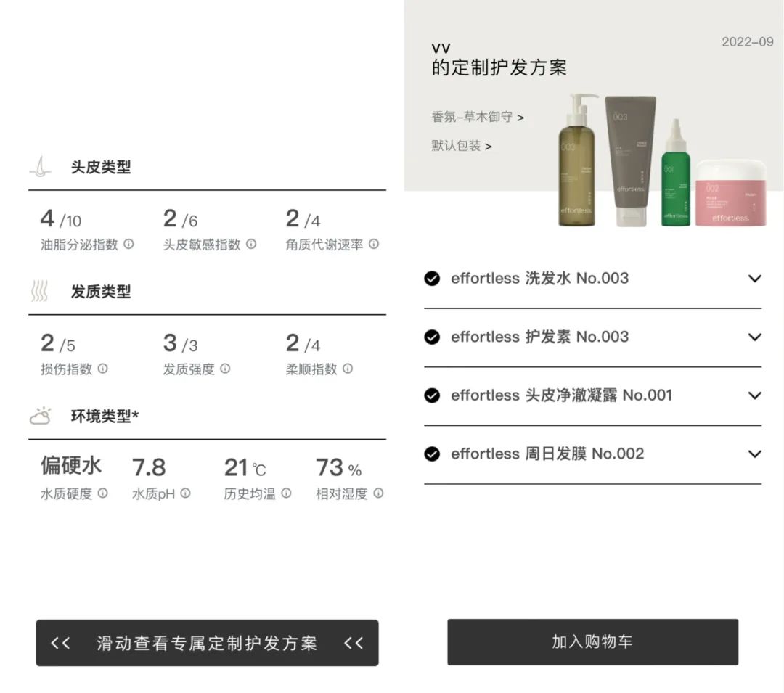Viewport: 784px width, 693px height.
Task: Click the 73% relative humidity value
Action: [338, 467]
